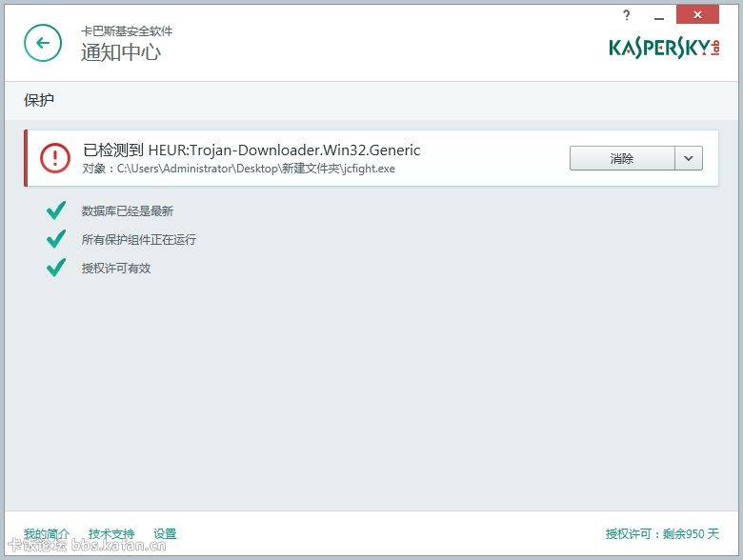743x560 pixels.
Task: Click the detected HEUR:Trojan-Downloader.Win32.Generic title
Action: [x=251, y=150]
